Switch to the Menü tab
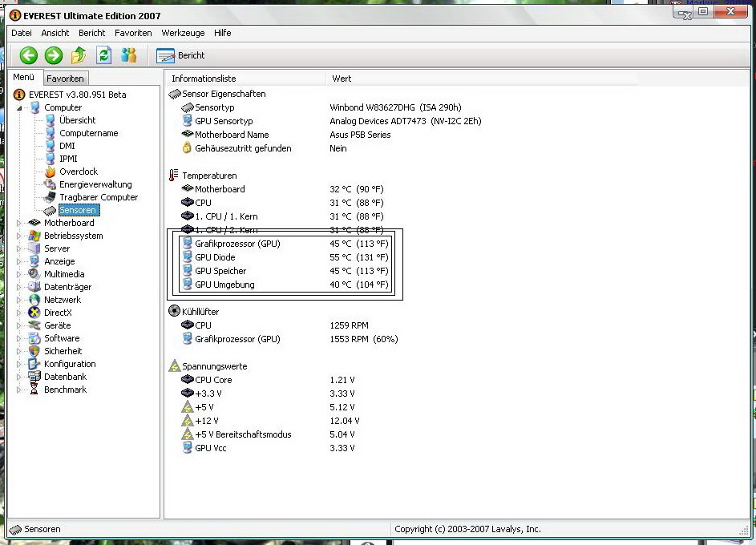756x545 pixels. point(23,77)
